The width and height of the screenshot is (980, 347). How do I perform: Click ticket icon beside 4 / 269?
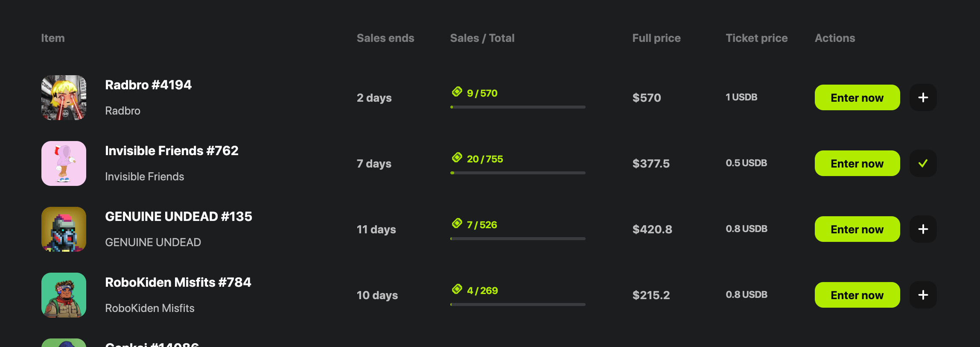[x=457, y=289]
